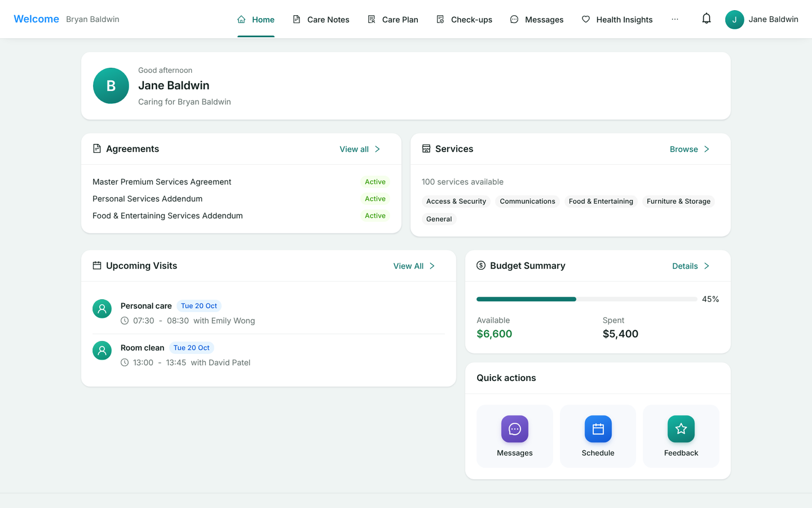This screenshot has width=812, height=508.
Task: Click the Tue 20 Oct badge on Room clean
Action: click(x=192, y=348)
